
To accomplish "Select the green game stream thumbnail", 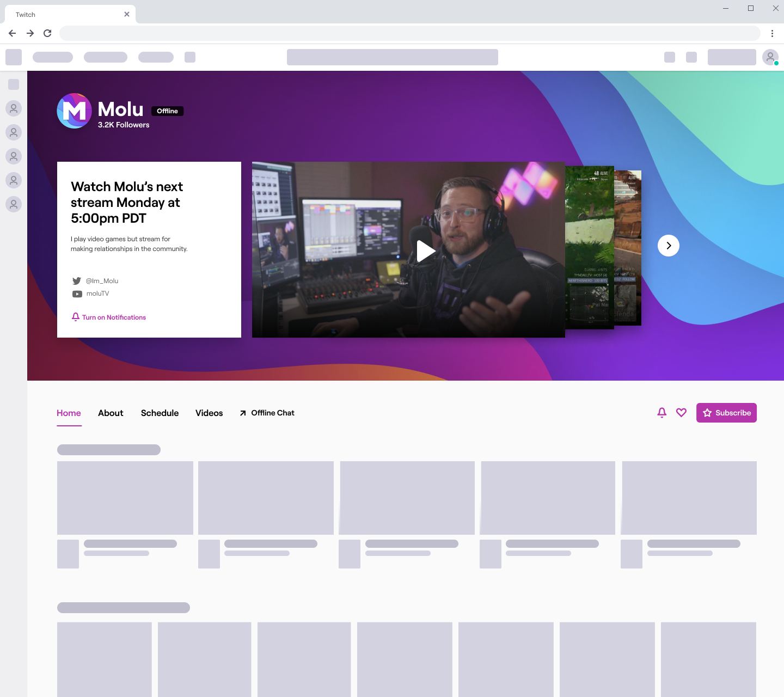I will [x=590, y=248].
